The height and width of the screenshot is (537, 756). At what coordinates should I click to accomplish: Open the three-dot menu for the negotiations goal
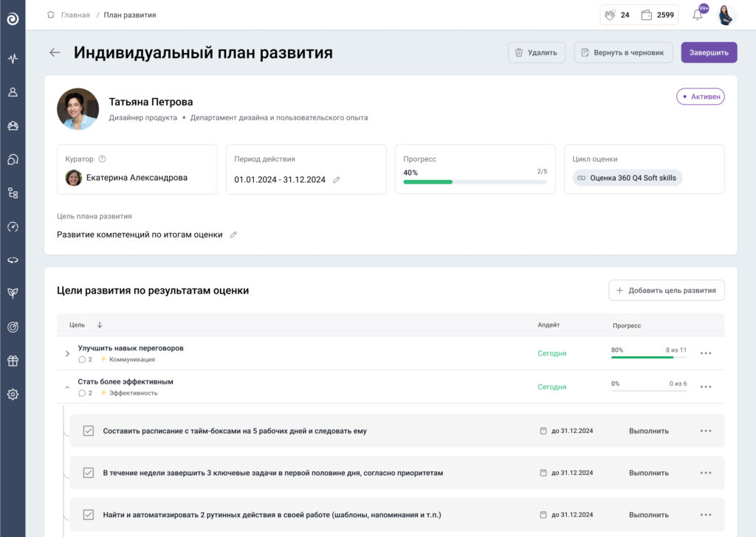click(x=705, y=353)
